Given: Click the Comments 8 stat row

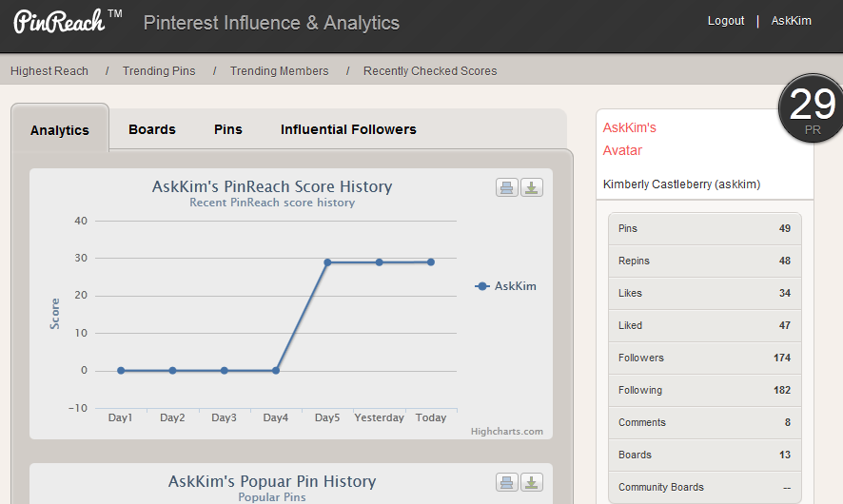Looking at the screenshot, I should [x=705, y=422].
